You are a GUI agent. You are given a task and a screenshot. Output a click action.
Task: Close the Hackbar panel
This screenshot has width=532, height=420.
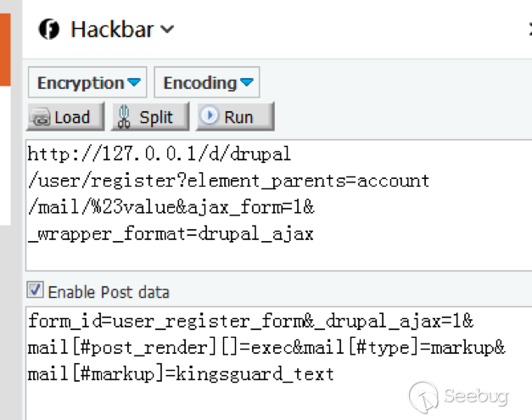(529, 30)
